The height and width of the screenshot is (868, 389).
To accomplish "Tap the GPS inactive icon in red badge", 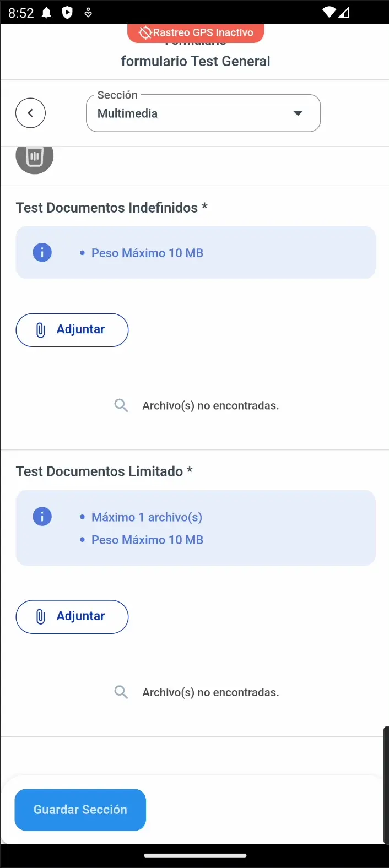I will (x=145, y=33).
